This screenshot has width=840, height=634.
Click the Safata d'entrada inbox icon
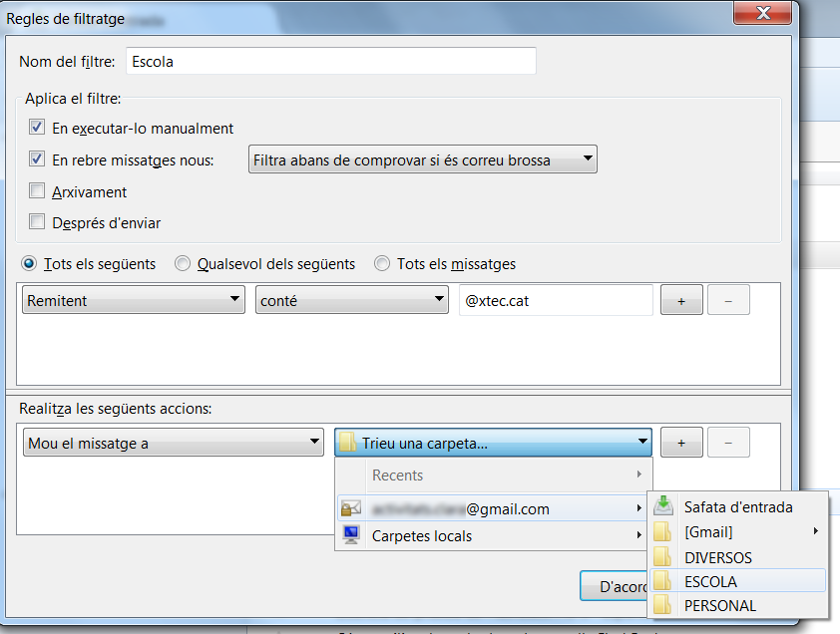[663, 506]
